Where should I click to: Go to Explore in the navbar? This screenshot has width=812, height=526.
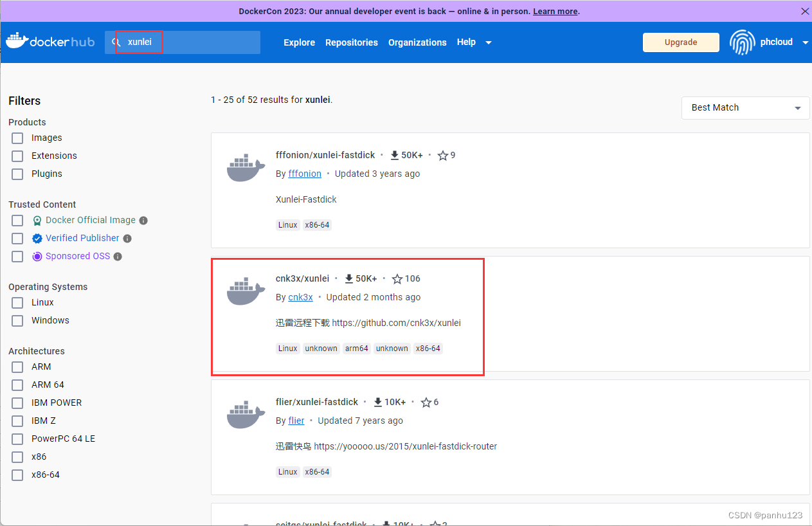click(x=300, y=42)
